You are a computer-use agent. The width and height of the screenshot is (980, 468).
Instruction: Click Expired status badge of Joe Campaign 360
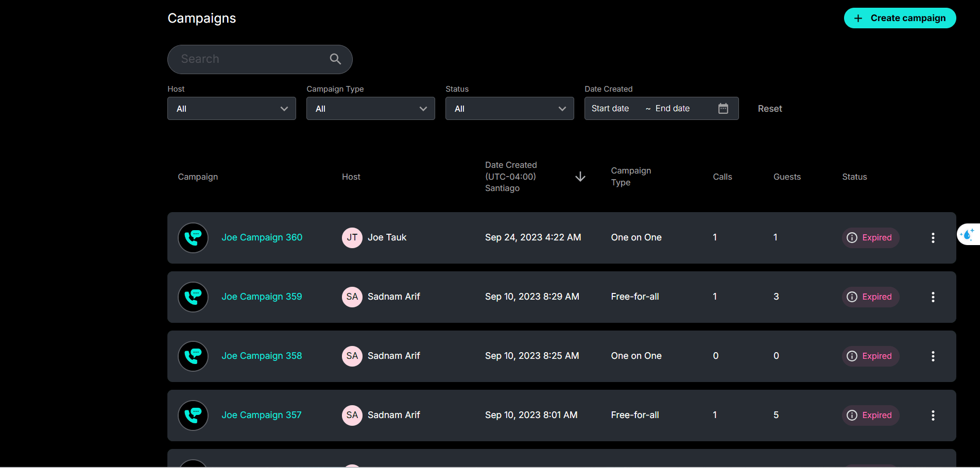click(x=871, y=238)
